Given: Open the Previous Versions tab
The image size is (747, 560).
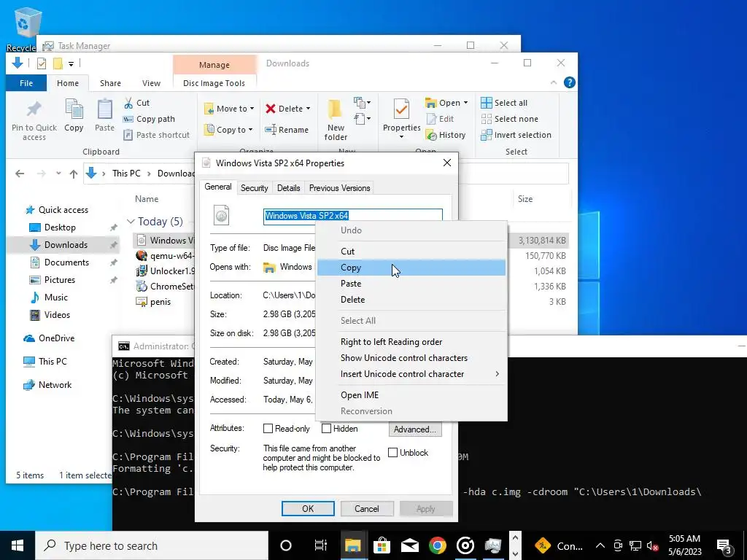Looking at the screenshot, I should click(339, 188).
